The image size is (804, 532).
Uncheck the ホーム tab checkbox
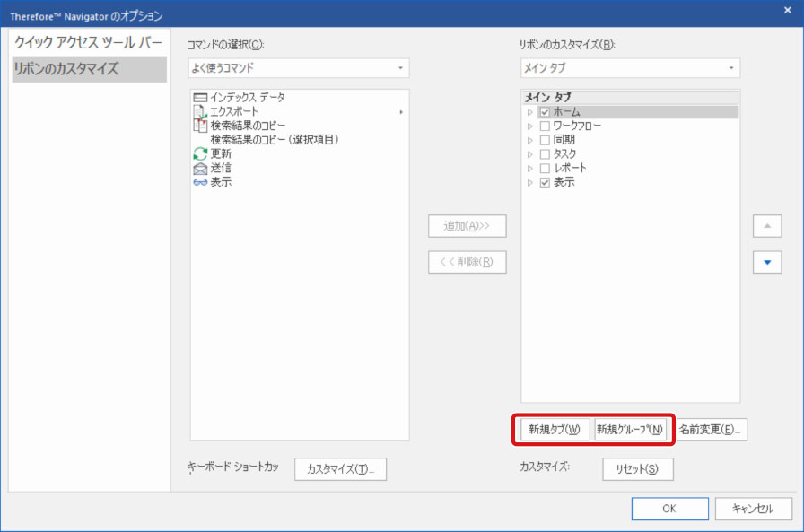(x=545, y=112)
